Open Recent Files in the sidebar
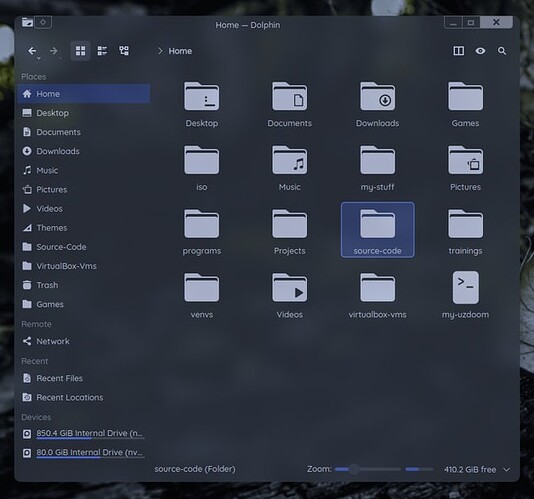 84,378
